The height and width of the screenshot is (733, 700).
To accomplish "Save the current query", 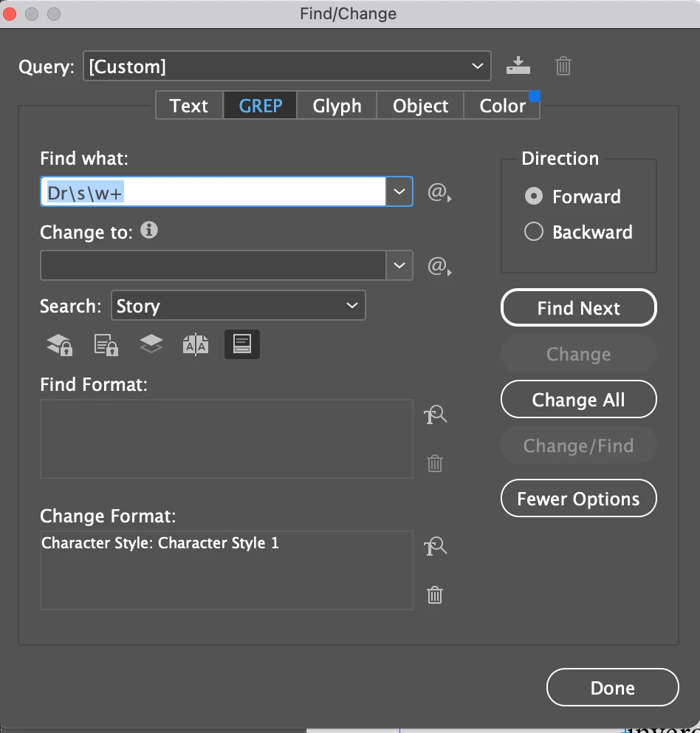I will coord(518,66).
